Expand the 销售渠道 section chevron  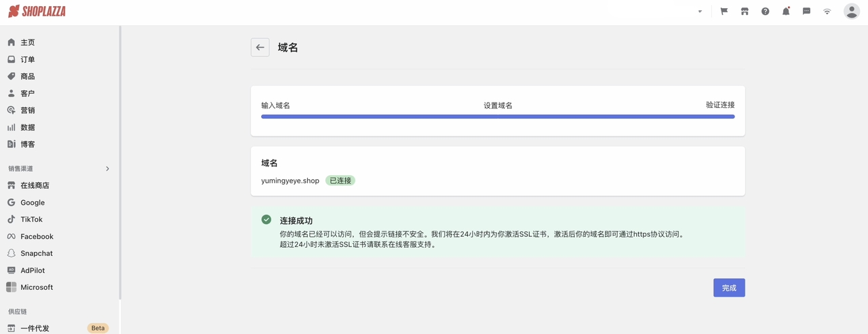pyautogui.click(x=107, y=168)
